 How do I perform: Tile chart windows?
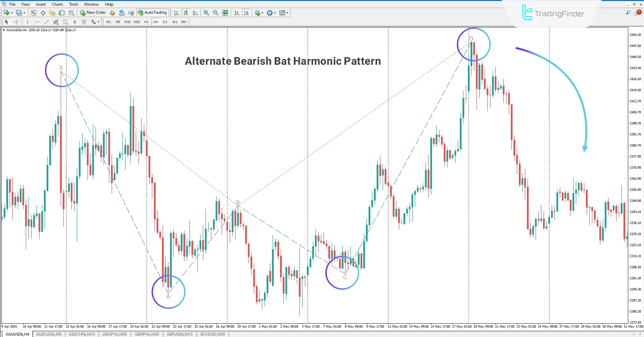225,13
